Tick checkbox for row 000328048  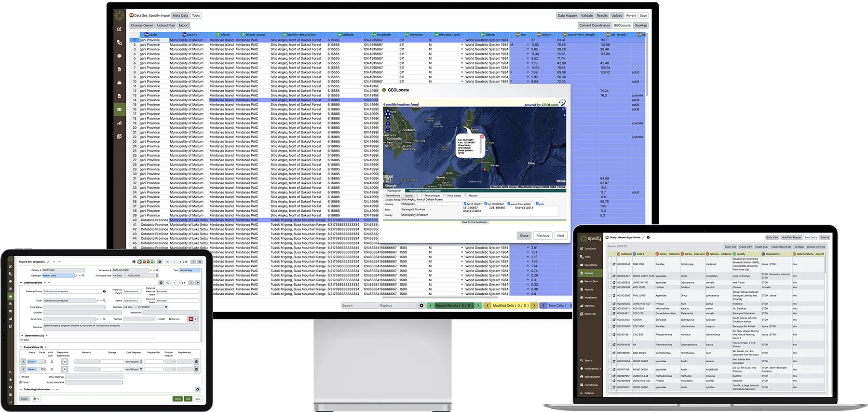click(610, 264)
